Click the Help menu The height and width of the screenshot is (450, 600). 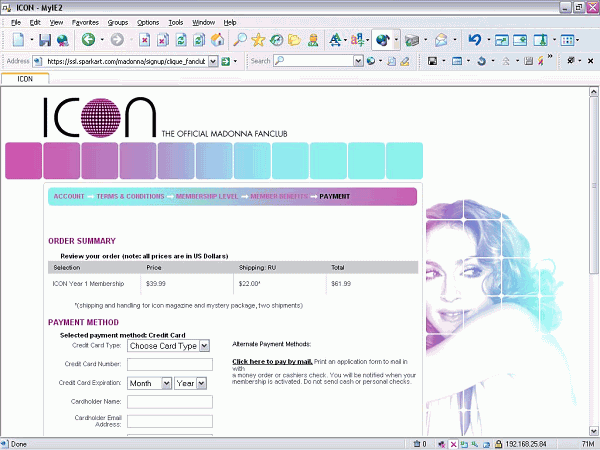230,23
